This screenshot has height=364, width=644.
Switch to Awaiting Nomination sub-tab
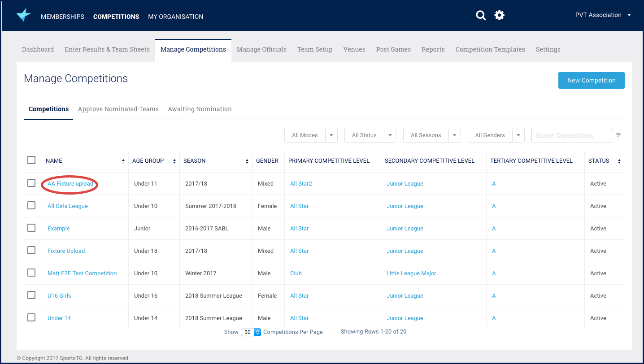point(200,109)
